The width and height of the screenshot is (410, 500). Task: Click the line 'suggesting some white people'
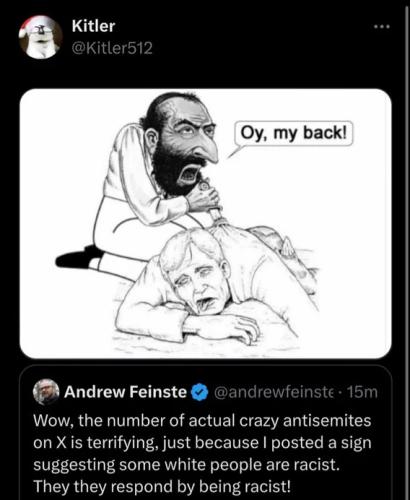click(x=186, y=465)
